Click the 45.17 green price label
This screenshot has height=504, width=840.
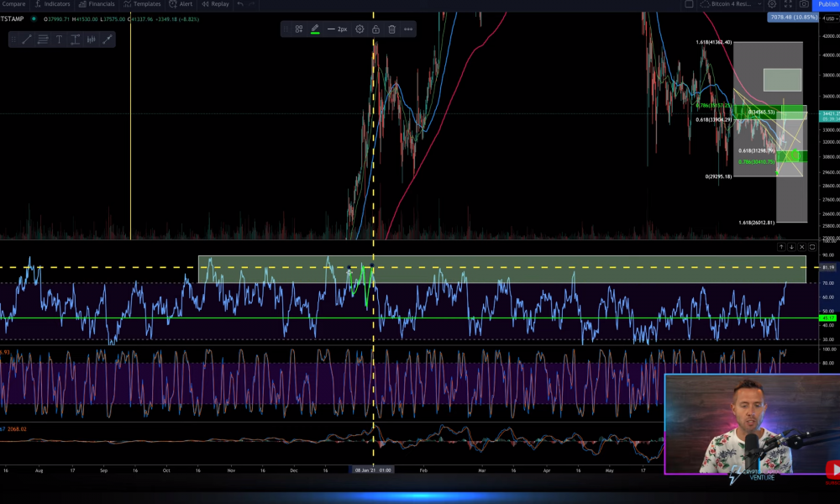(x=827, y=318)
